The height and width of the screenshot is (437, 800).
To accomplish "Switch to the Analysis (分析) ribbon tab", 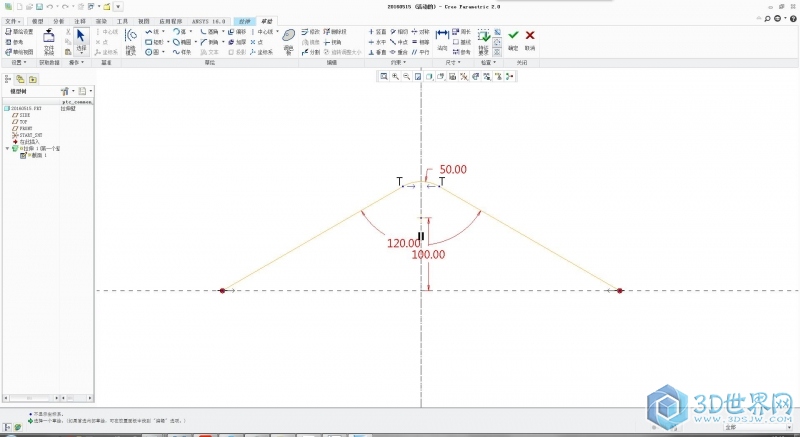I will (x=59, y=21).
